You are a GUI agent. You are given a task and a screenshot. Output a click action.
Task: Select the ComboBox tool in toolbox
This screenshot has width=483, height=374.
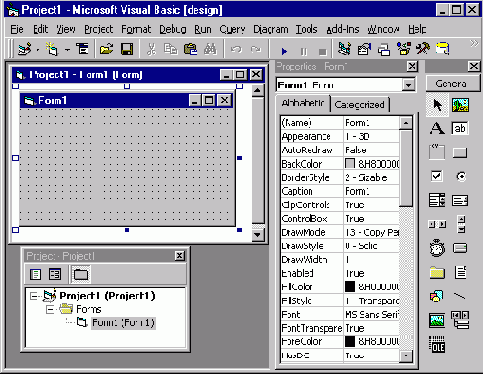pos(437,200)
